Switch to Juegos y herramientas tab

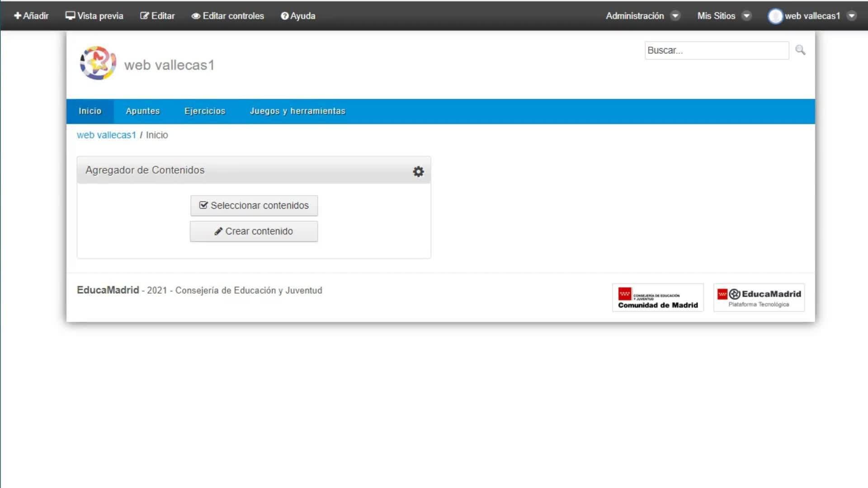[x=297, y=111]
